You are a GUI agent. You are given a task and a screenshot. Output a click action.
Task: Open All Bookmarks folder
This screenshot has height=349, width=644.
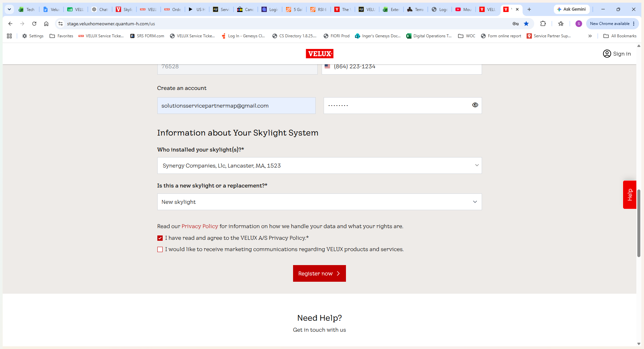pos(620,36)
